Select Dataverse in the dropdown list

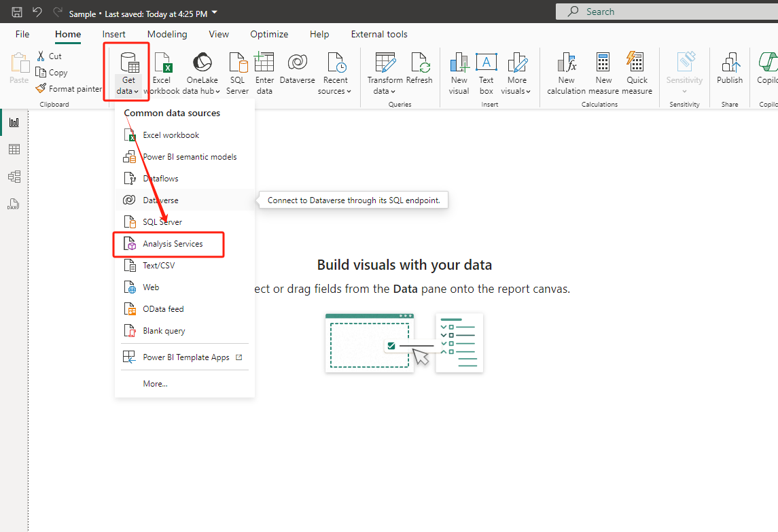pyautogui.click(x=185, y=200)
